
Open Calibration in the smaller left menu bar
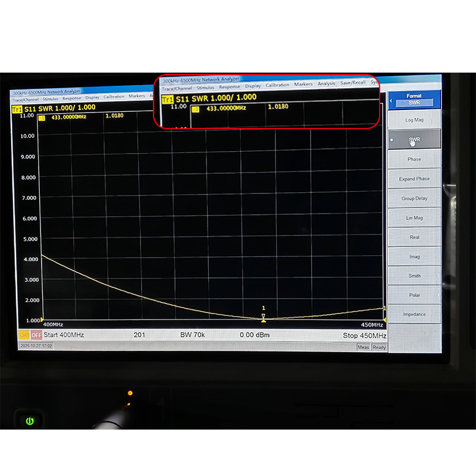(x=114, y=96)
